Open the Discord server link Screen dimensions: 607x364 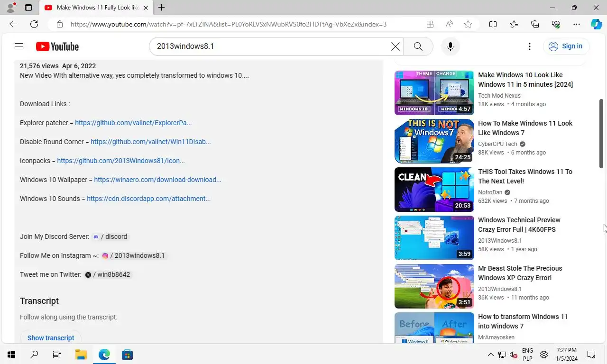coord(110,237)
